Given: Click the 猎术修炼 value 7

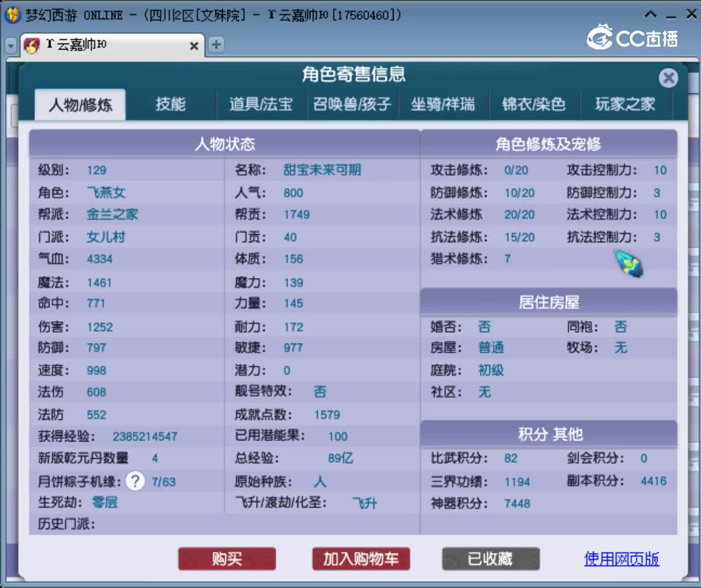Looking at the screenshot, I should click(508, 259).
